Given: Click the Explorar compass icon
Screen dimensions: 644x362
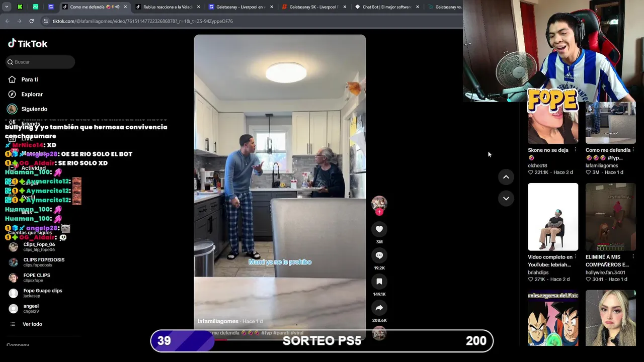Looking at the screenshot, I should (12, 94).
